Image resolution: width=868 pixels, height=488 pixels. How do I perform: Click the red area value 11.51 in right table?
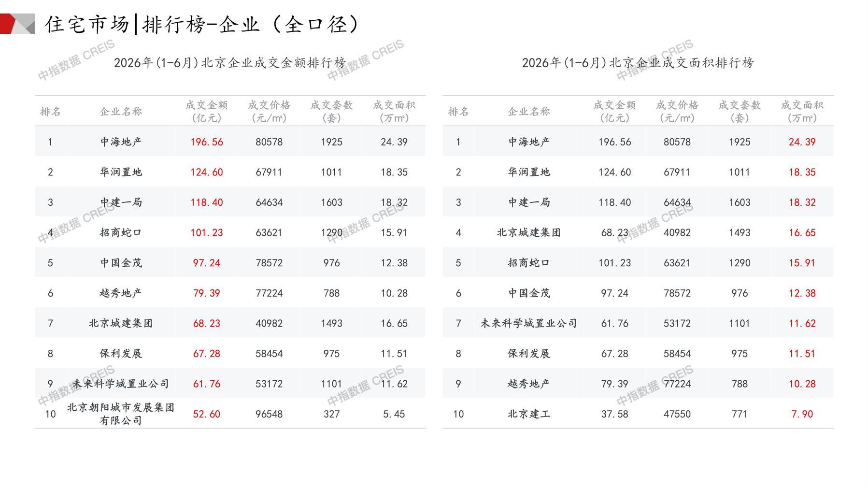[x=802, y=354]
